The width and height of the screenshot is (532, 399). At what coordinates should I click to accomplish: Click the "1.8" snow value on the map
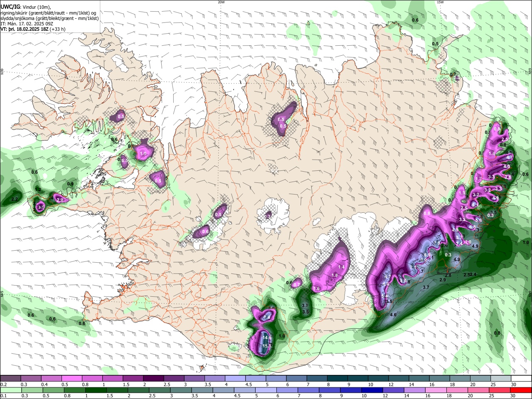[335, 276]
